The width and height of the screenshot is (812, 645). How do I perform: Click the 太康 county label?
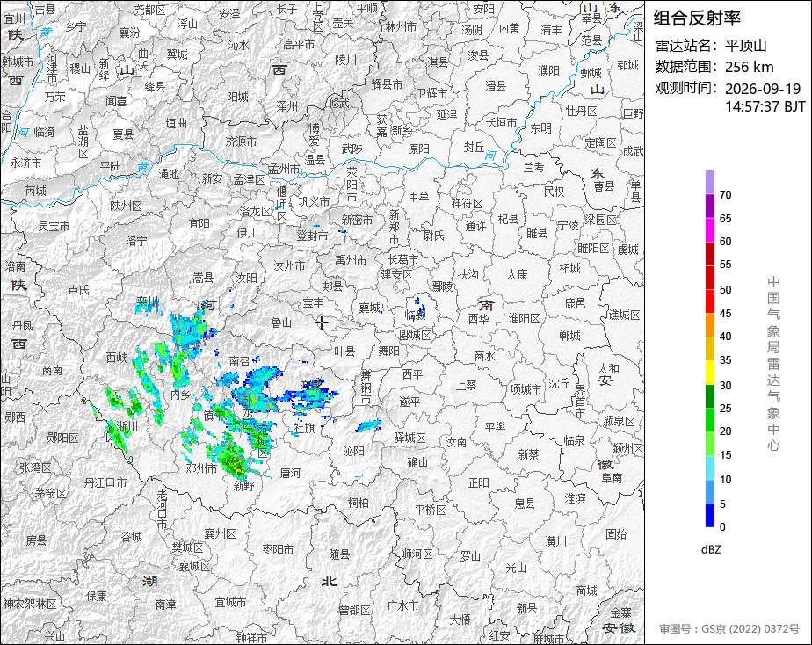(x=517, y=274)
